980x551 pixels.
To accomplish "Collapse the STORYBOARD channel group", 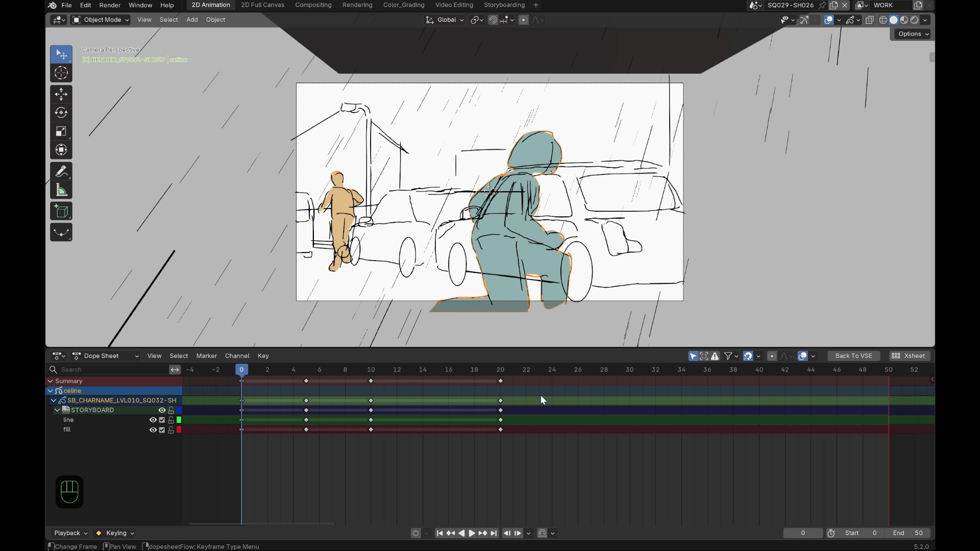I will point(57,410).
